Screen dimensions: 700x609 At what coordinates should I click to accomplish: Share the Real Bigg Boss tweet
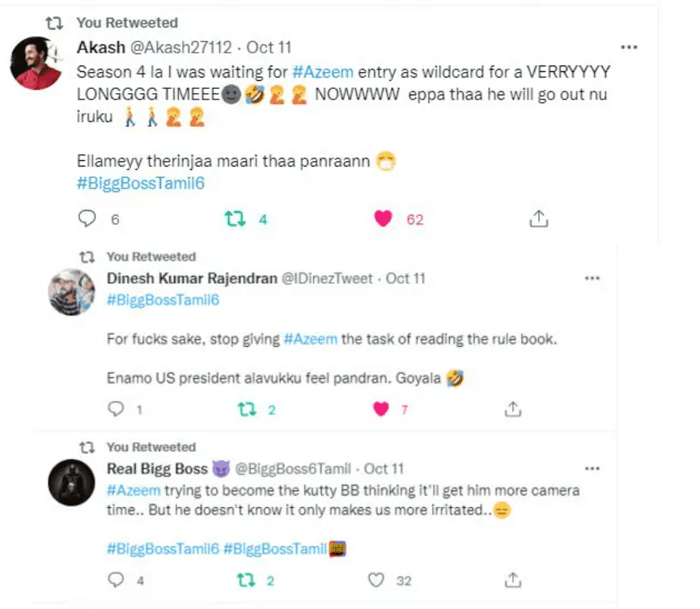coord(512,580)
